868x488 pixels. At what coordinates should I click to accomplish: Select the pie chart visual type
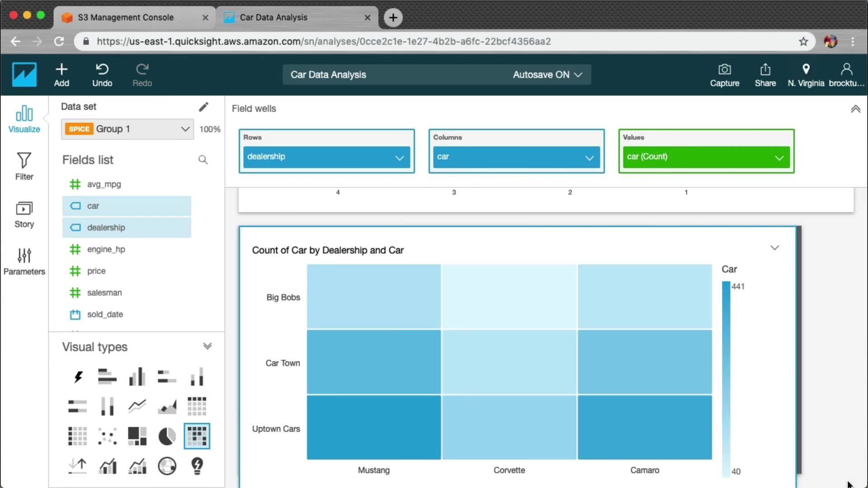(167, 436)
